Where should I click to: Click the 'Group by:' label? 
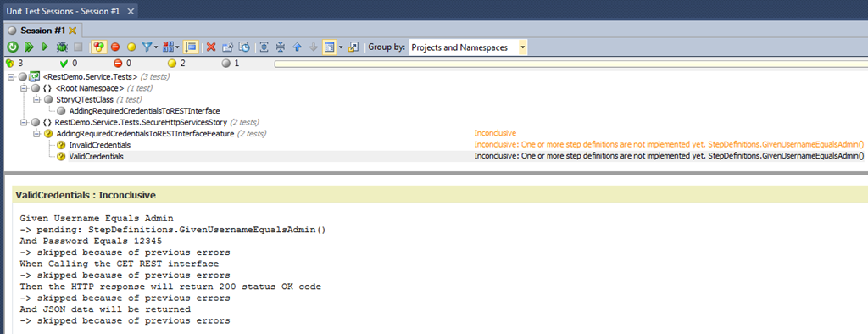(x=387, y=47)
